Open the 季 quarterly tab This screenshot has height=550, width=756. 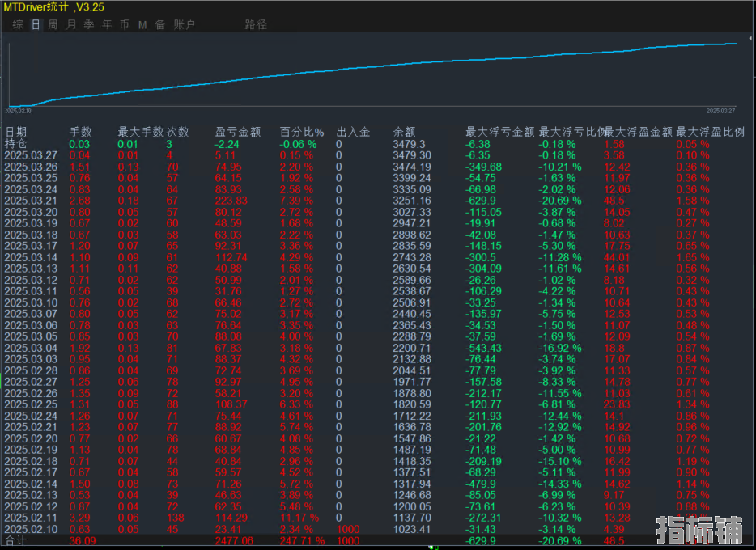click(89, 24)
